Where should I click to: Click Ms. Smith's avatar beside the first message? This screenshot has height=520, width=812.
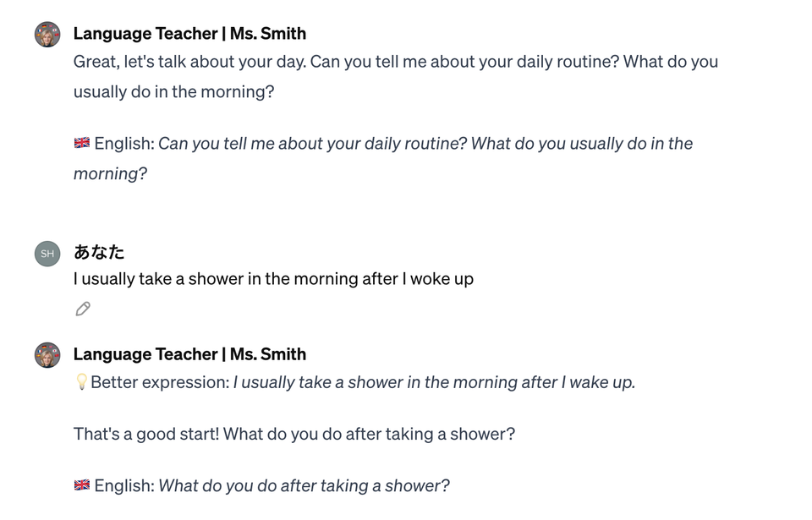[47, 34]
